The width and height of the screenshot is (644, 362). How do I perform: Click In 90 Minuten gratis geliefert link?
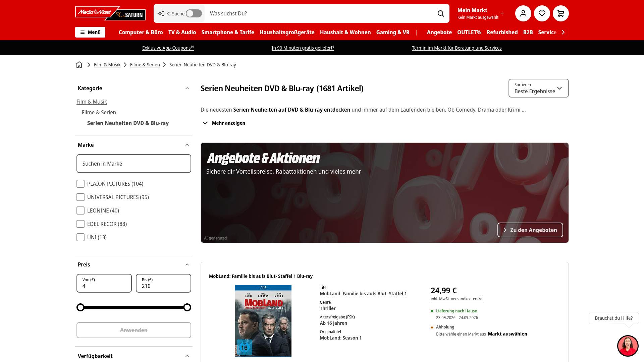pos(303,48)
